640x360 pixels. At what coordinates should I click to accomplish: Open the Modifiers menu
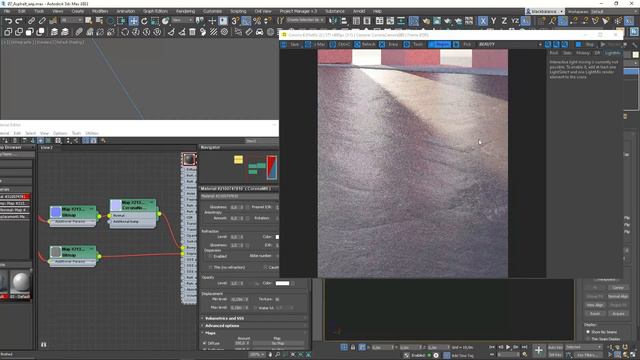100,11
